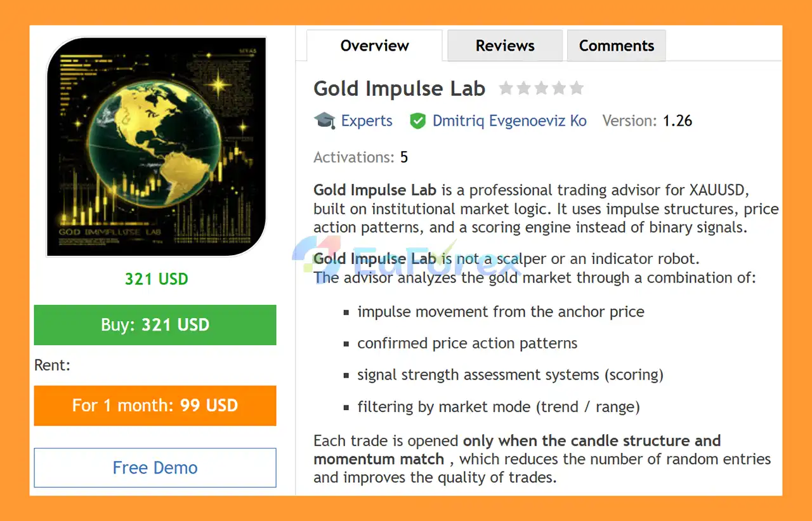Rate one star for Gold Impulse Lab
The height and width of the screenshot is (521, 812).
(x=506, y=88)
